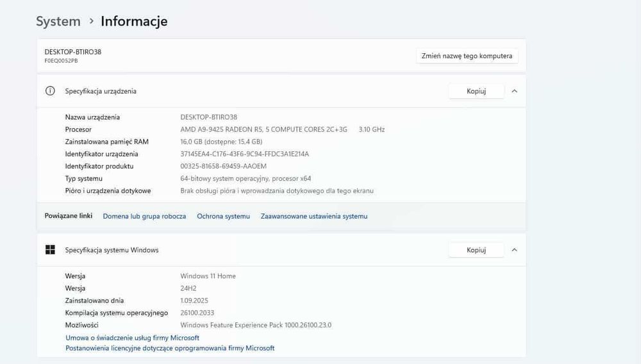
Task: Open Umowa o świadczenie usług firmy Microsoft
Action: [x=133, y=338]
